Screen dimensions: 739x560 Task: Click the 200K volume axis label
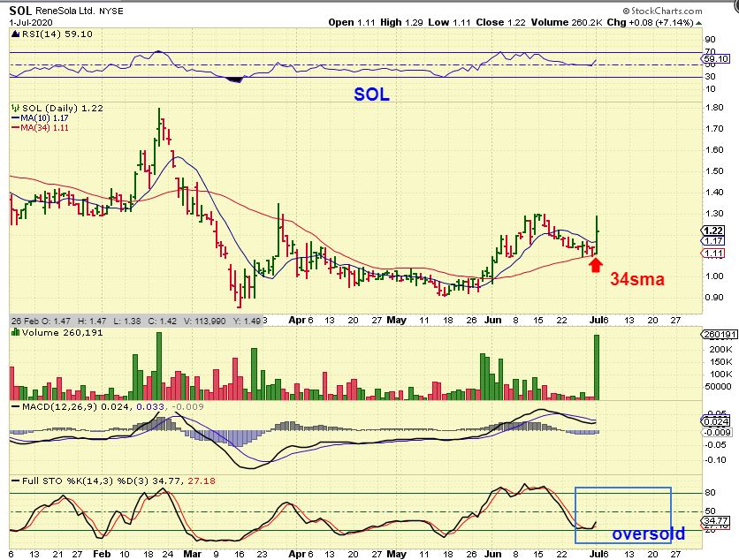(x=720, y=350)
